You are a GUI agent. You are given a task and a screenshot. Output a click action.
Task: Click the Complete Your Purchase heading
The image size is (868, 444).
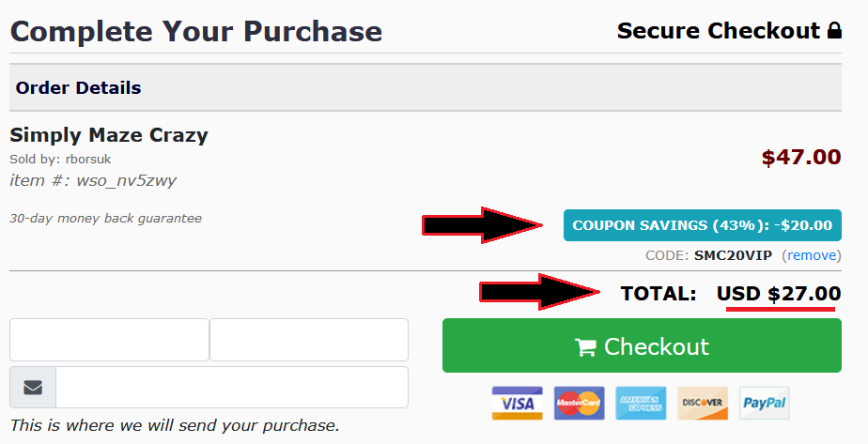(196, 31)
